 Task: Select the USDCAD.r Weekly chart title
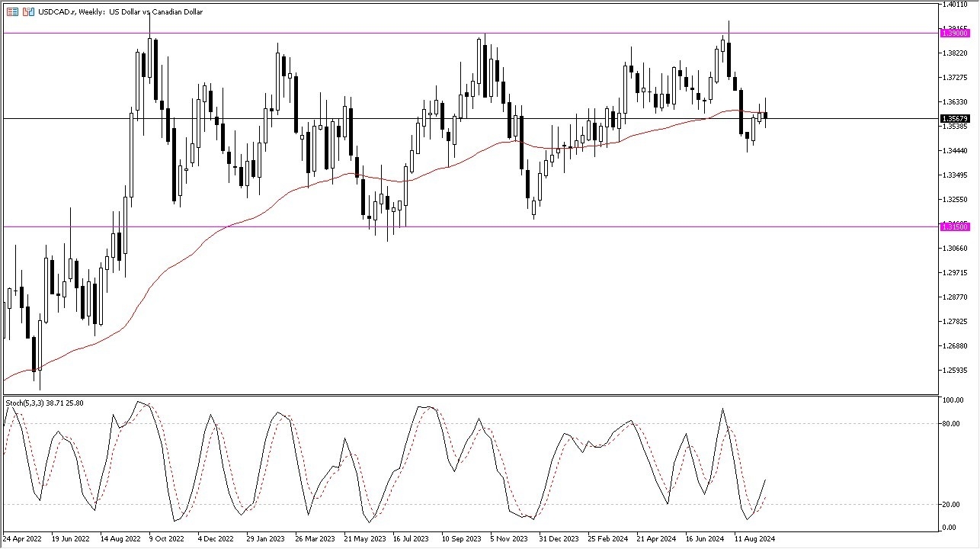[120, 12]
